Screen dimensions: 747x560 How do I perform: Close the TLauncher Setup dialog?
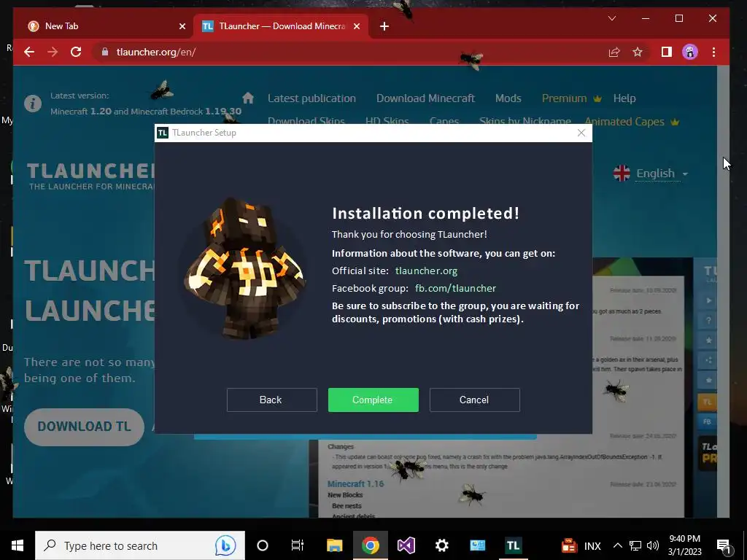(581, 133)
